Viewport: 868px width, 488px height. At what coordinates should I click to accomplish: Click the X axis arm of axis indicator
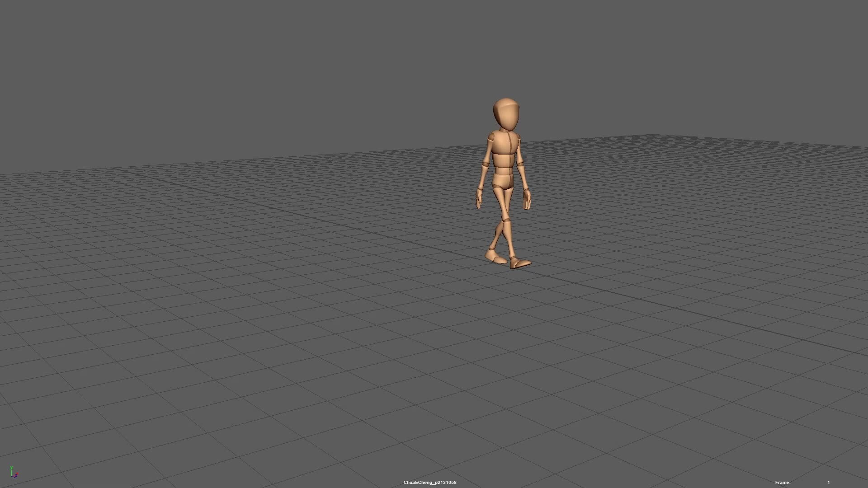click(x=17, y=473)
